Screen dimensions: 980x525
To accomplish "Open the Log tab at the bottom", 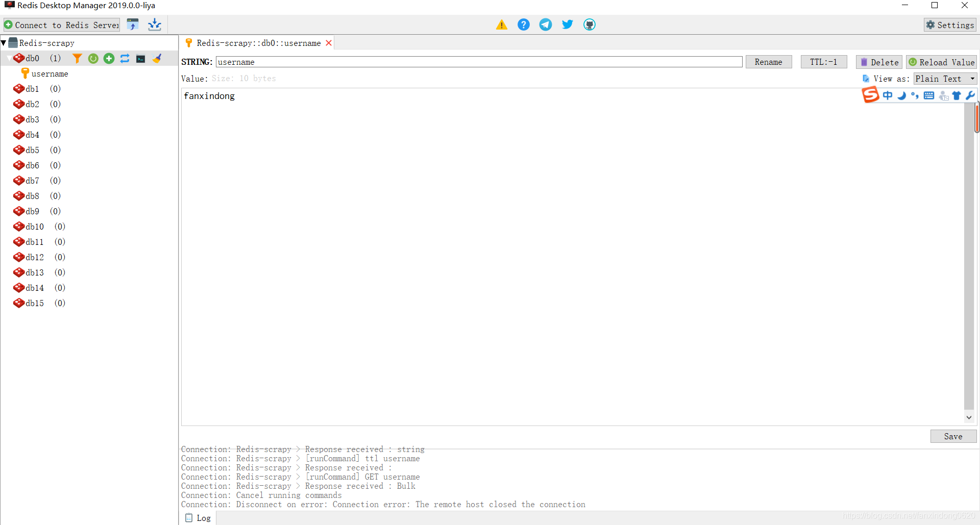I will [198, 518].
